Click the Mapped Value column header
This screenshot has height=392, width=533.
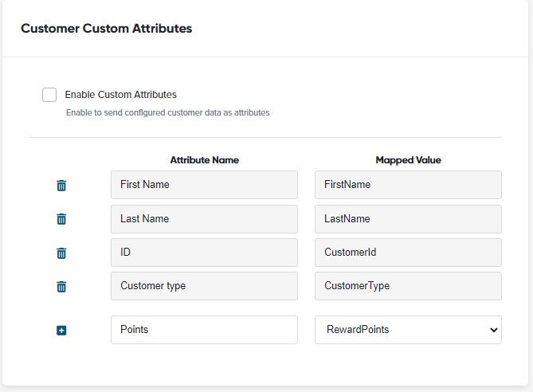coord(408,160)
